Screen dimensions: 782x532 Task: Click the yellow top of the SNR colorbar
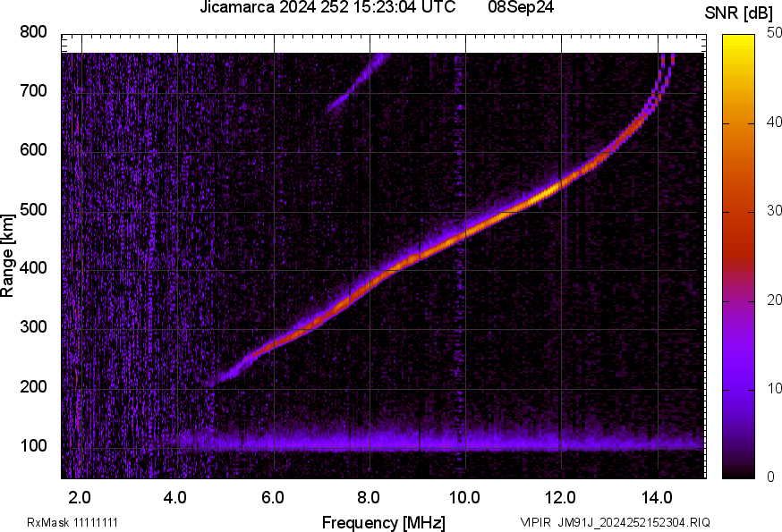738,40
